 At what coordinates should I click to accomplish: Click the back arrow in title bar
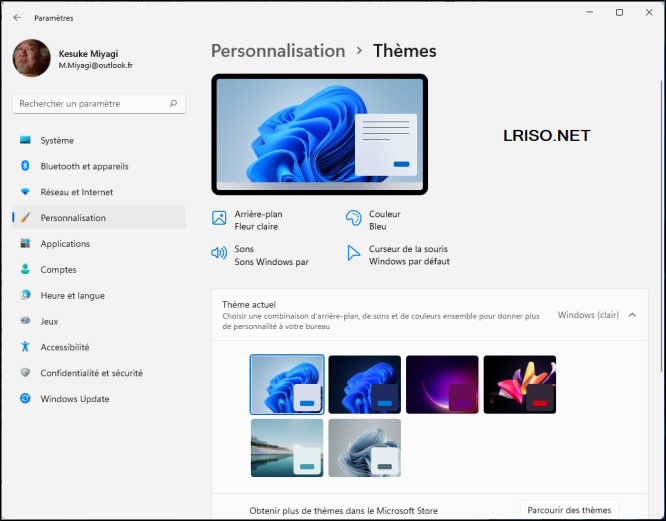pos(17,18)
